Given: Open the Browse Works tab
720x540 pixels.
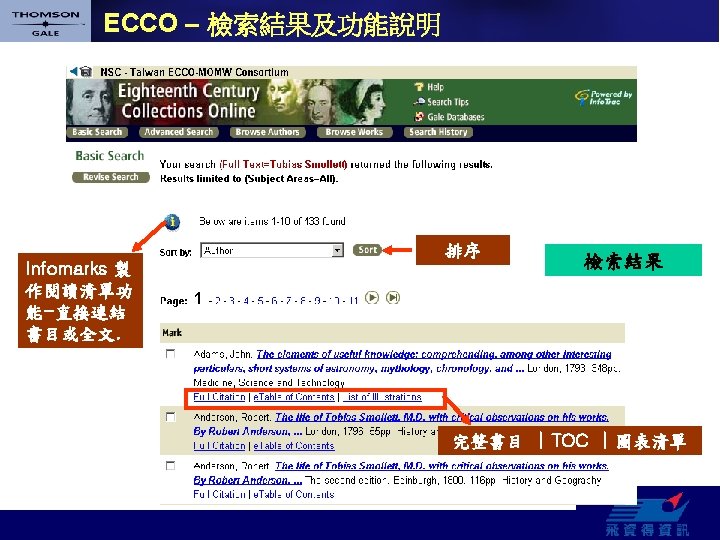Looking at the screenshot, I should click(354, 132).
